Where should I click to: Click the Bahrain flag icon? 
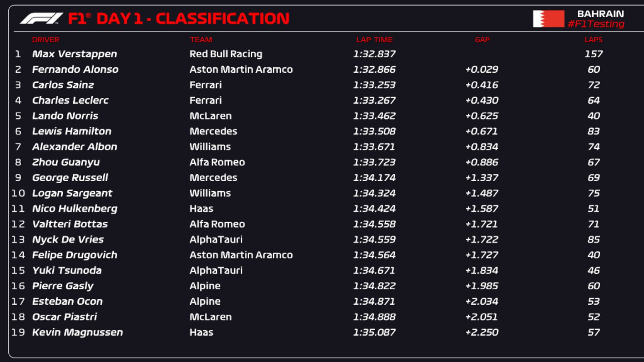[x=548, y=19]
